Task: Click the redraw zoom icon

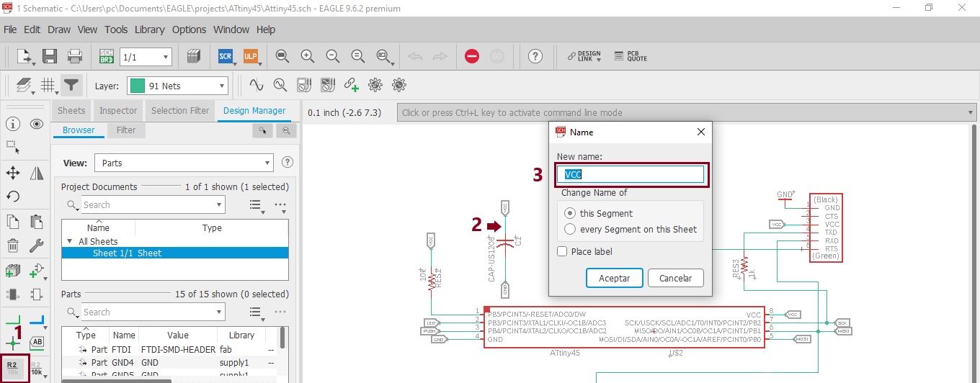Action: pos(358,56)
